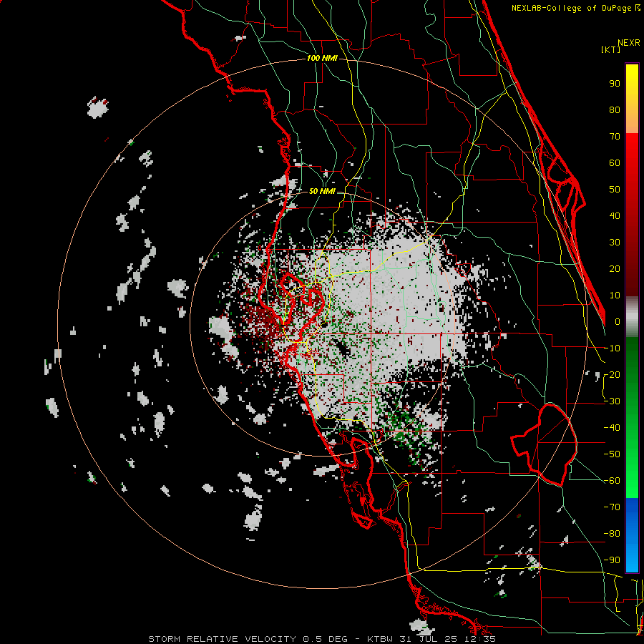Click the -30 value on the velocity scale
644x644 pixels.
[612, 401]
